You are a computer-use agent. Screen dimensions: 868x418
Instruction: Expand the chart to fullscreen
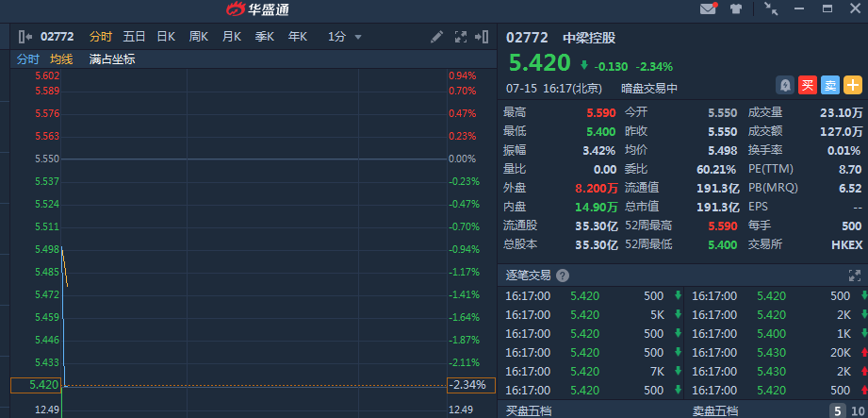pos(461,37)
